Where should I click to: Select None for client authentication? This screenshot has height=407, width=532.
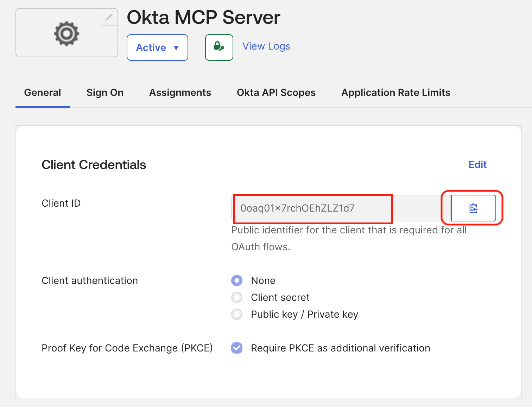click(237, 280)
